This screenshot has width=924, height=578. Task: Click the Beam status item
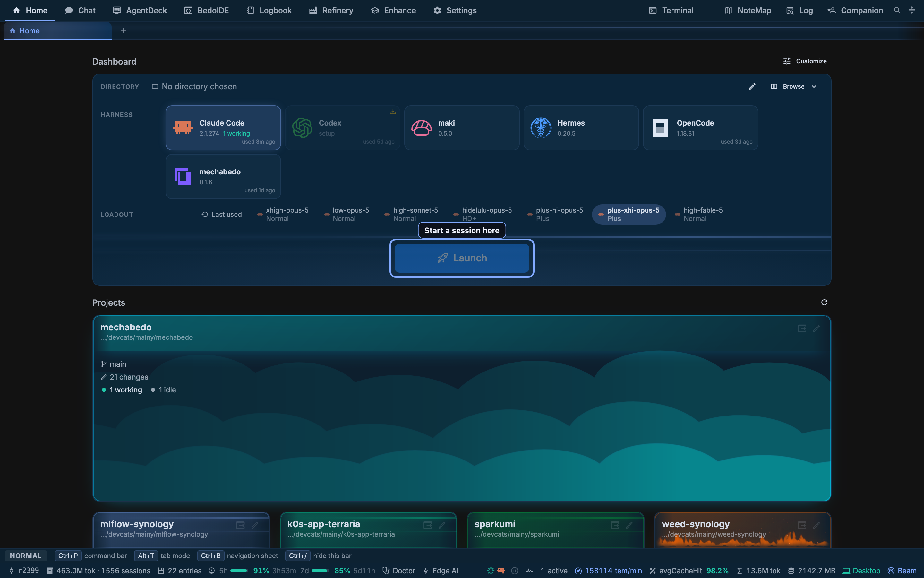[x=902, y=570]
